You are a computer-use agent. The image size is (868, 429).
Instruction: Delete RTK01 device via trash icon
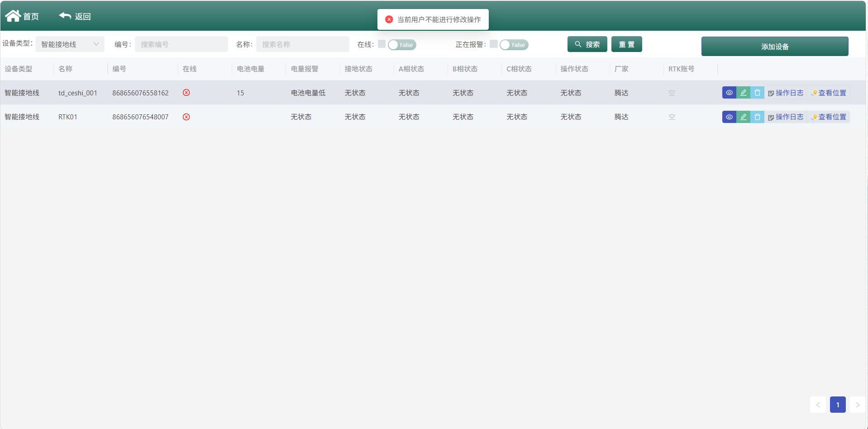tap(757, 117)
